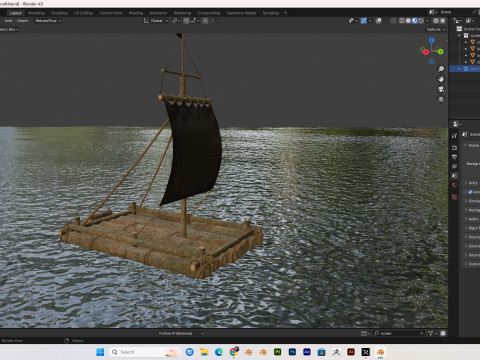Screen dimensions: 480x360
Task: Switch to the Geometry Nodes workspace tab
Action: [241, 13]
